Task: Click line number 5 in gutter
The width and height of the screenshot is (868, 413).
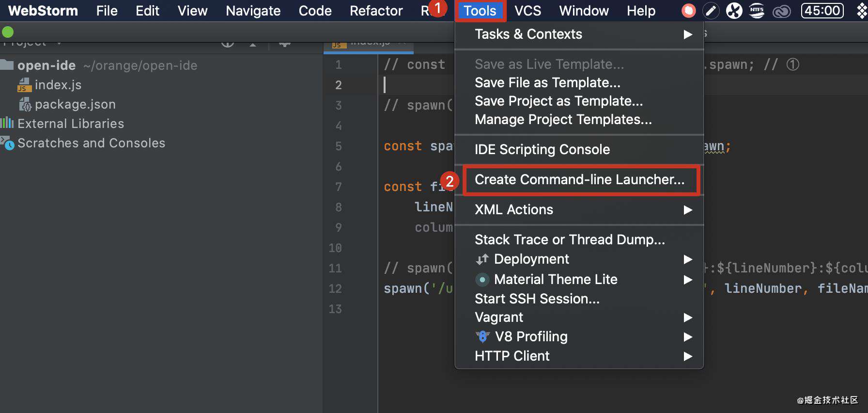Action: [x=339, y=146]
